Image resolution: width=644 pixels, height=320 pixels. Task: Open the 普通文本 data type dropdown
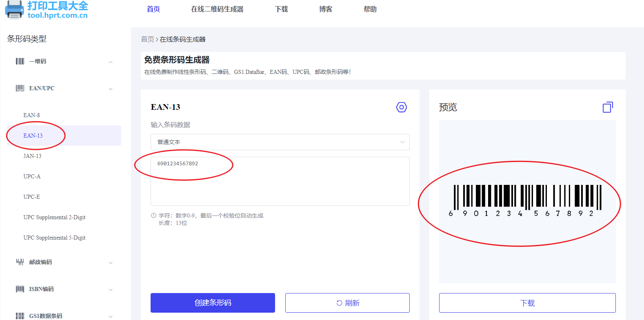click(x=280, y=142)
